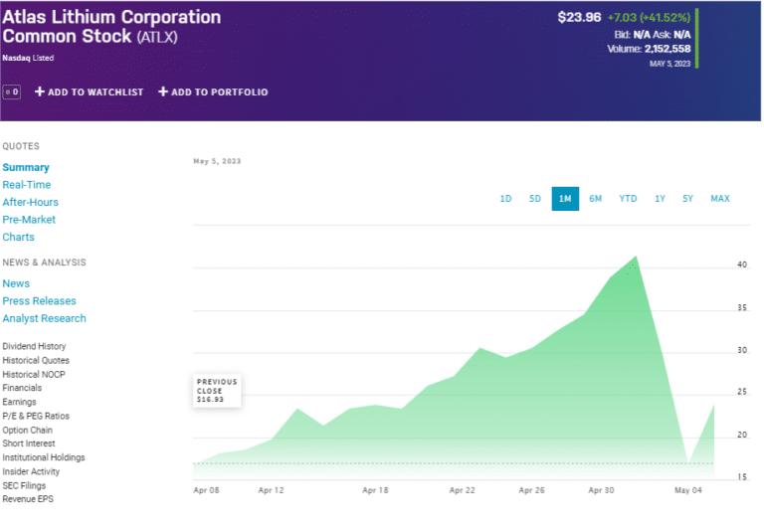View Analyst Research
Screen dimensions: 764x532
44,319
